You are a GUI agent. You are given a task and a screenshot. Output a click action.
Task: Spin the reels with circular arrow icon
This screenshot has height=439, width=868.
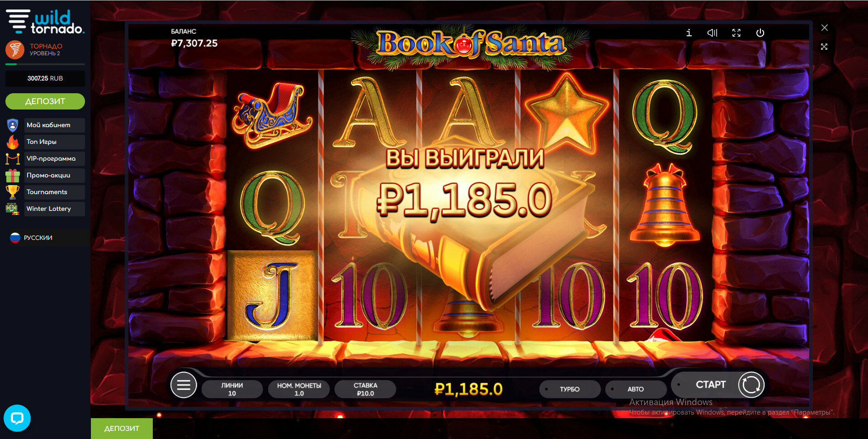tap(751, 385)
